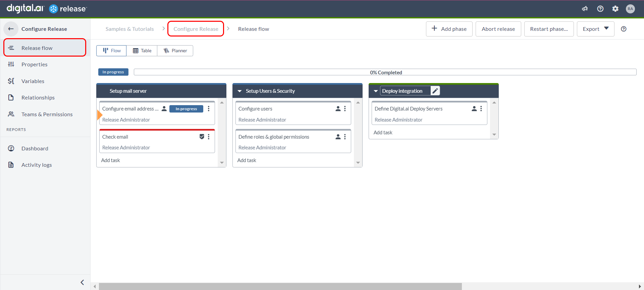Click the Activity logs file icon
Image resolution: width=644 pixels, height=290 pixels.
click(11, 165)
